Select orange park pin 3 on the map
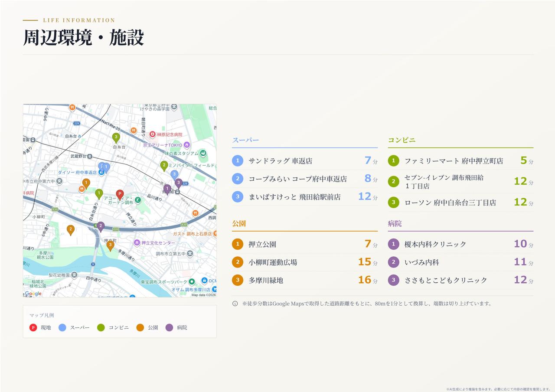The width and height of the screenshot is (555, 392). pyautogui.click(x=110, y=245)
